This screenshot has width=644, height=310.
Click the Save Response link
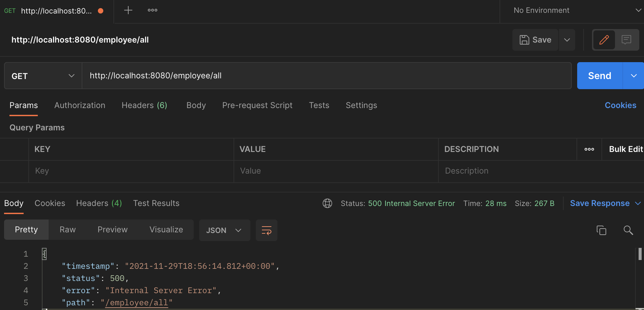click(600, 203)
